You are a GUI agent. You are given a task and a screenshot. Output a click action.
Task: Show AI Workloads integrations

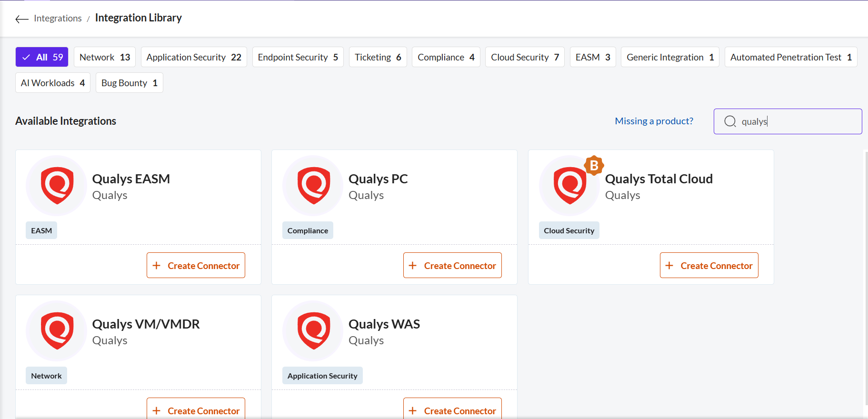53,83
